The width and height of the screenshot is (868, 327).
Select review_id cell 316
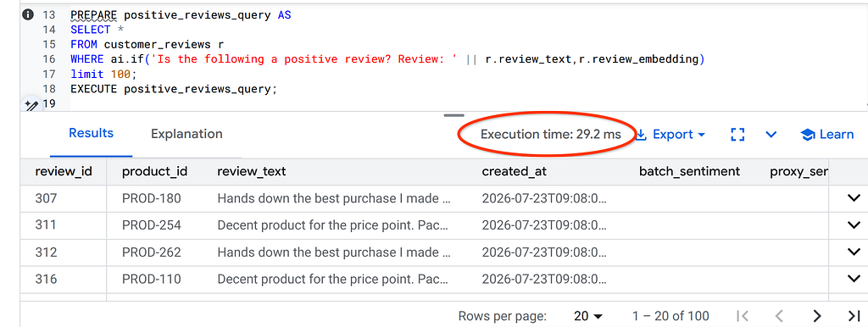[x=46, y=280]
